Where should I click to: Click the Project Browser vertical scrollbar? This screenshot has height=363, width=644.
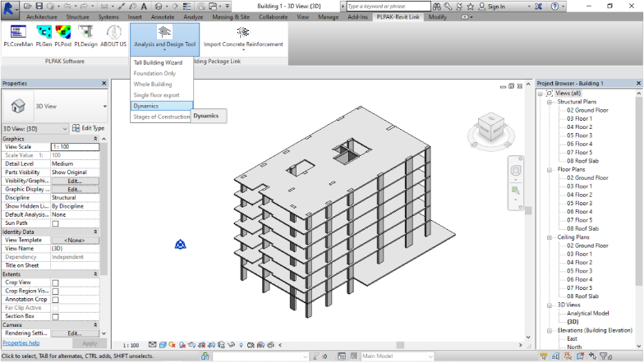pos(639,192)
